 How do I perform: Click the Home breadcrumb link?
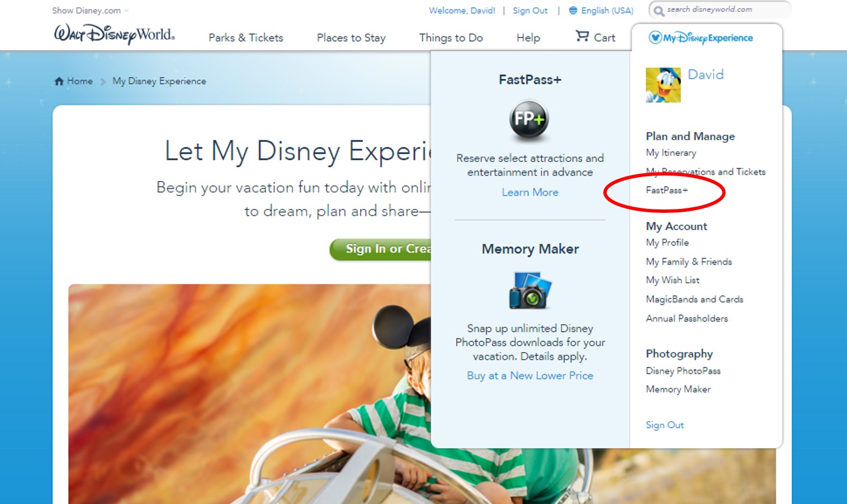(x=80, y=81)
